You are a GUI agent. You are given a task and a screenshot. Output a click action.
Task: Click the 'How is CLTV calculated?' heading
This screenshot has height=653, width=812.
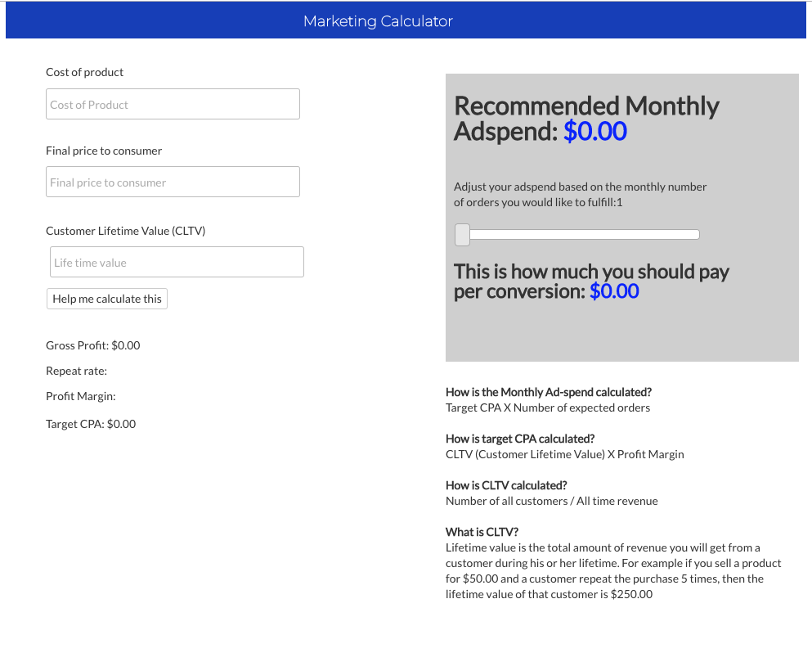[x=507, y=485]
